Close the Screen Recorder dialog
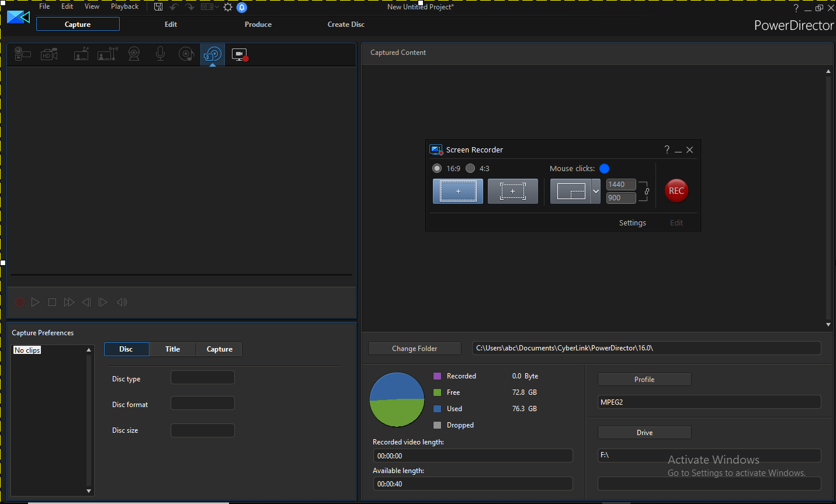Screen dimensions: 836x504 pos(689,150)
